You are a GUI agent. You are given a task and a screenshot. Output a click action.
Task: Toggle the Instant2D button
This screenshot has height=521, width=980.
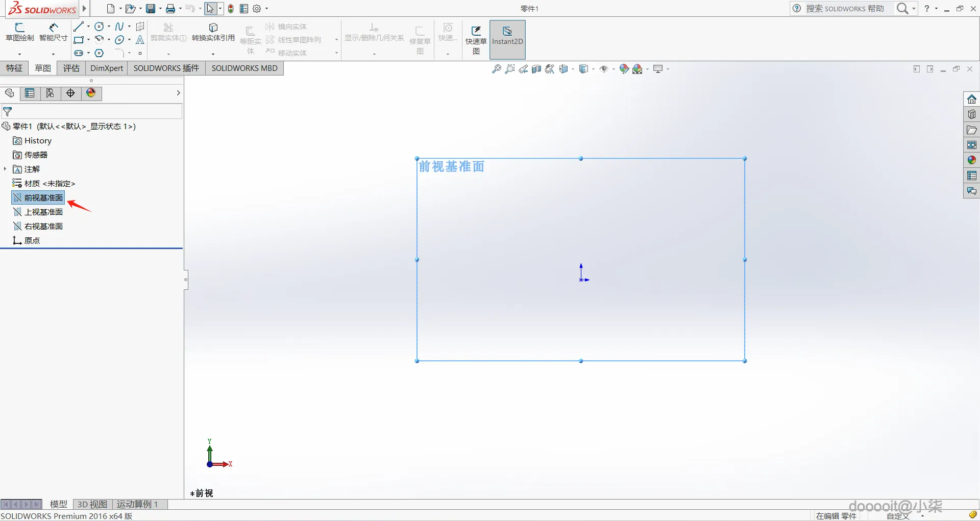[507, 40]
